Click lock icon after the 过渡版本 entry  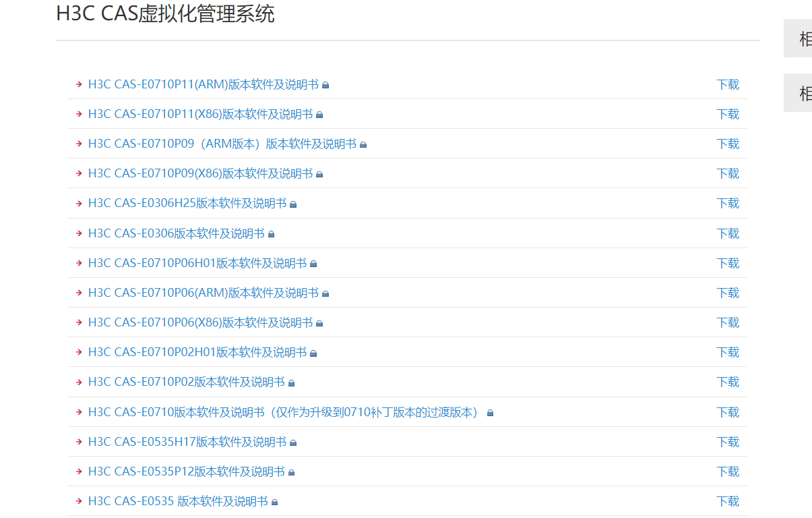pyautogui.click(x=490, y=413)
